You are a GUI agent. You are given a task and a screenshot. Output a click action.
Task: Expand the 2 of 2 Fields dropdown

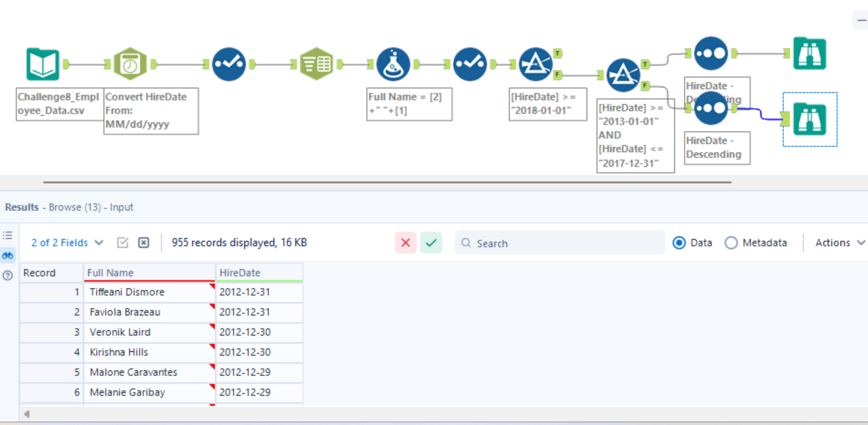(67, 243)
